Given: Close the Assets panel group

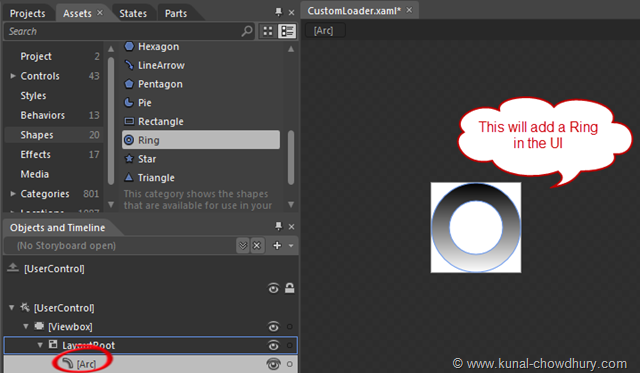Looking at the screenshot, I should pos(291,13).
